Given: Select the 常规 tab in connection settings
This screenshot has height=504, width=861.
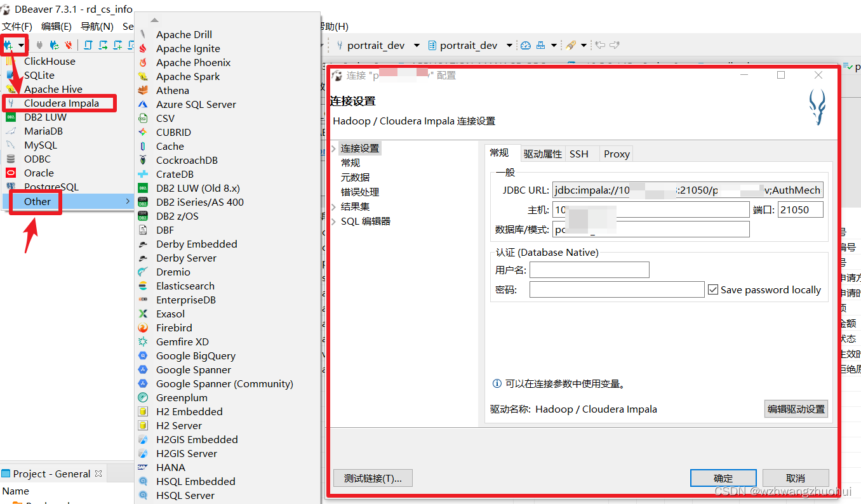Looking at the screenshot, I should (499, 153).
